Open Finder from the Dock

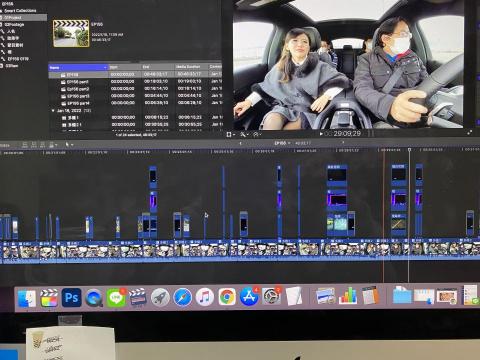[x=27, y=298]
